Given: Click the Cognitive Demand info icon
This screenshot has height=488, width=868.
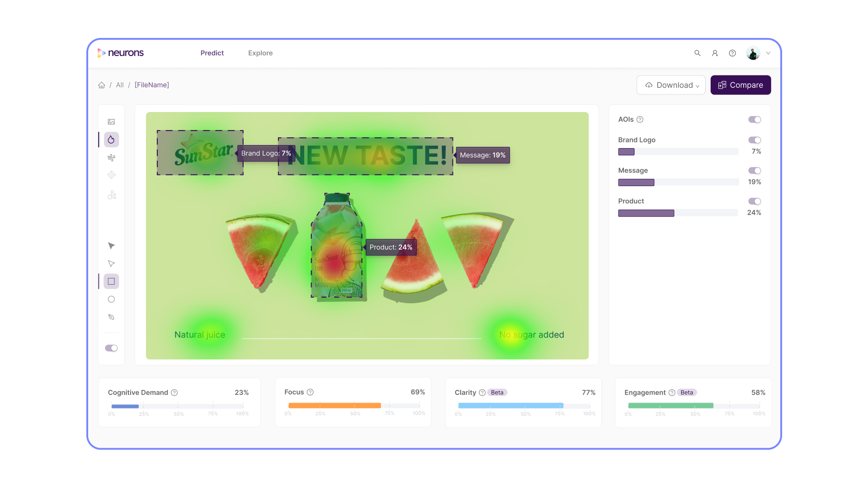Looking at the screenshot, I should (175, 393).
